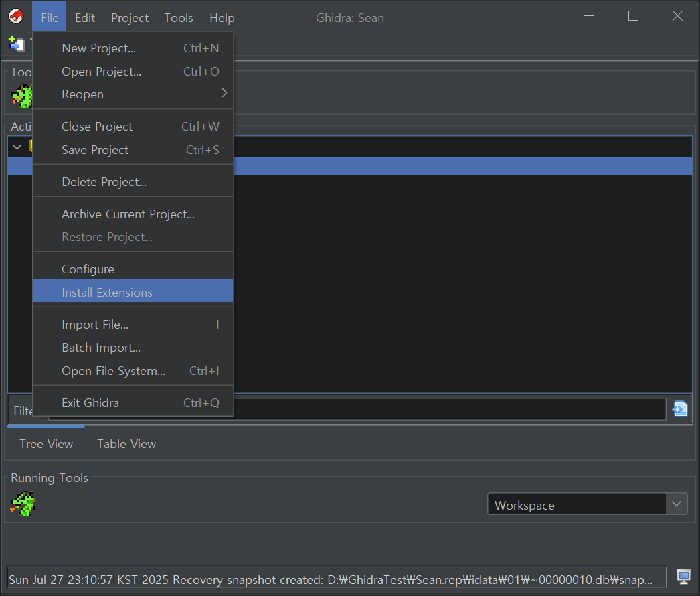700x596 pixels.
Task: Switch to the Table View tab
Action: [x=126, y=443]
